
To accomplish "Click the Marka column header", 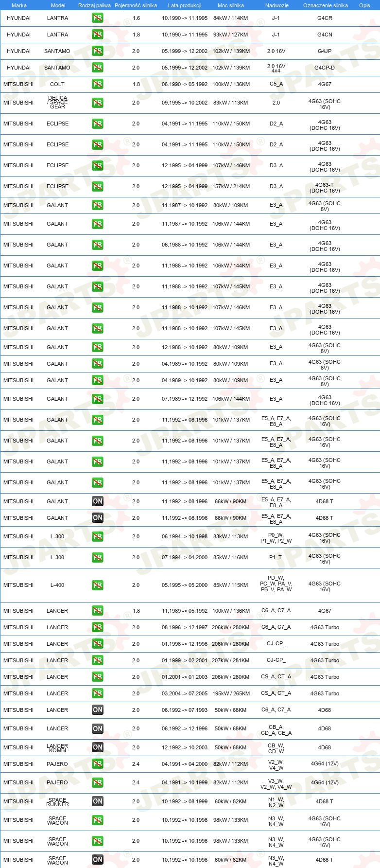I will pos(19,5).
